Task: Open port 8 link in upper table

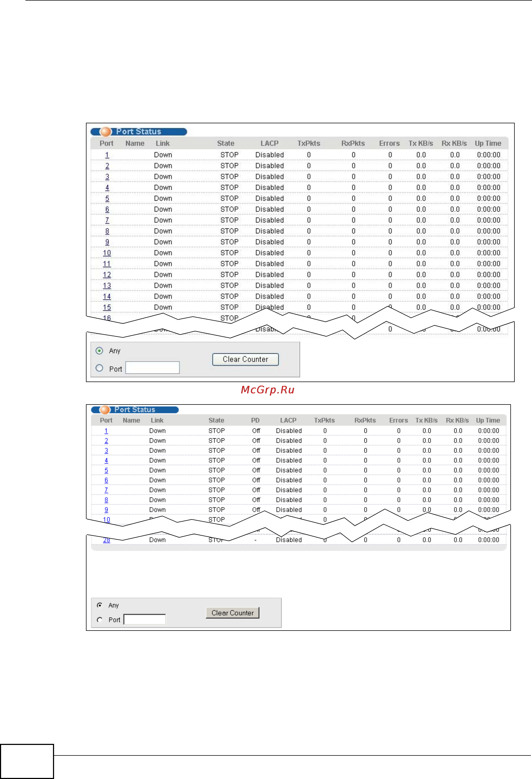Action: pyautogui.click(x=107, y=231)
